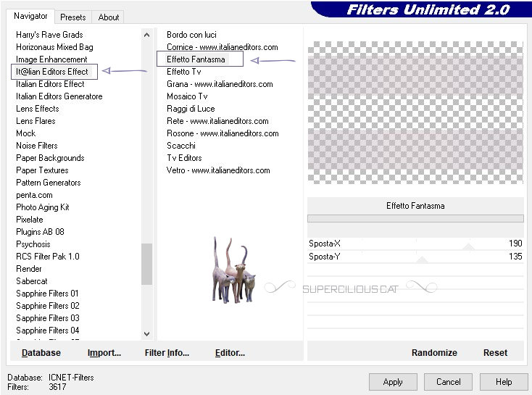Select Mosaico Tv filter
The image size is (532, 395).
click(x=187, y=96)
